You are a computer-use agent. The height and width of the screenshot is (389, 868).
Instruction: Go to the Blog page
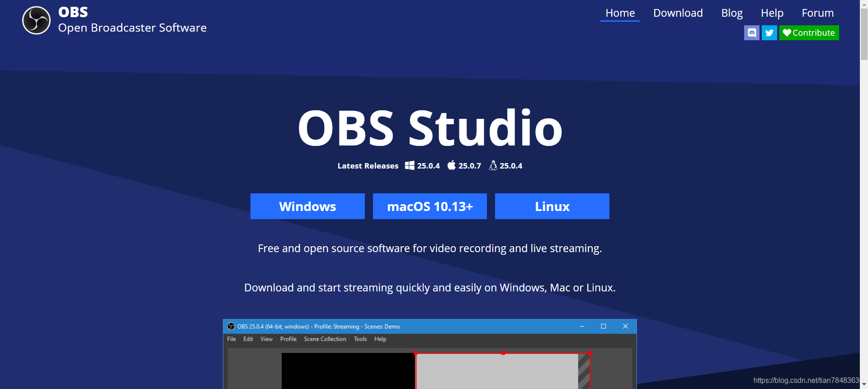pyautogui.click(x=732, y=13)
